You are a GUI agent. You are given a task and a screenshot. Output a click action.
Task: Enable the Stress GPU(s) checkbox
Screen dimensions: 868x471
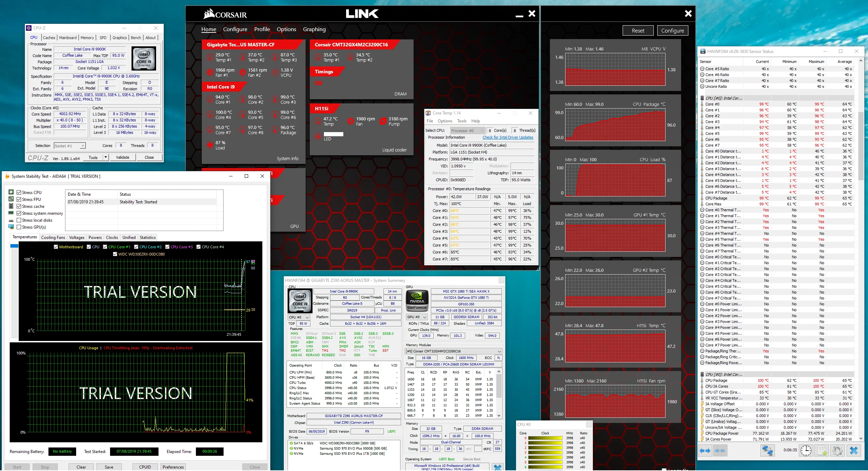tap(19, 227)
